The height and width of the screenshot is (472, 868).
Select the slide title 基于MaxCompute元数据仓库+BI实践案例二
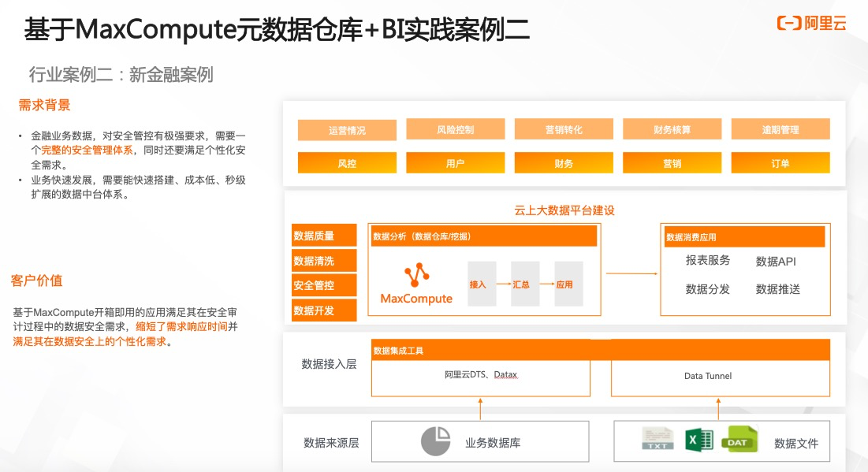[x=277, y=29]
